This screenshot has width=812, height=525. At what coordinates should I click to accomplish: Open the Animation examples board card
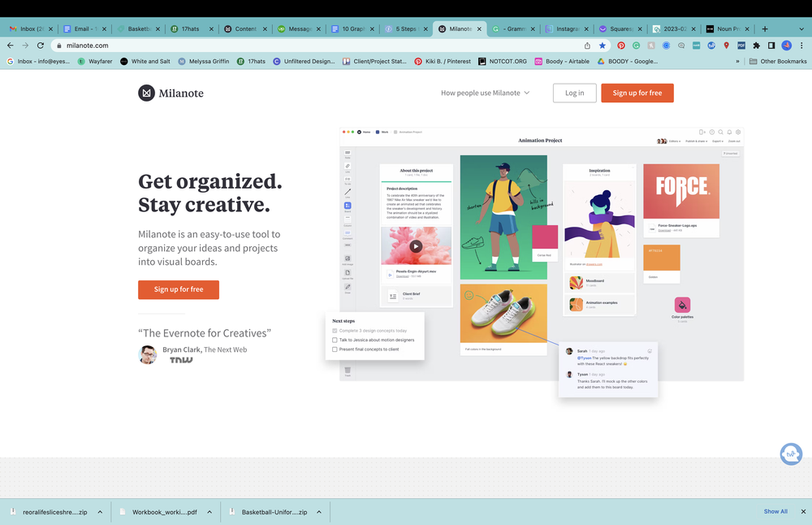(599, 305)
